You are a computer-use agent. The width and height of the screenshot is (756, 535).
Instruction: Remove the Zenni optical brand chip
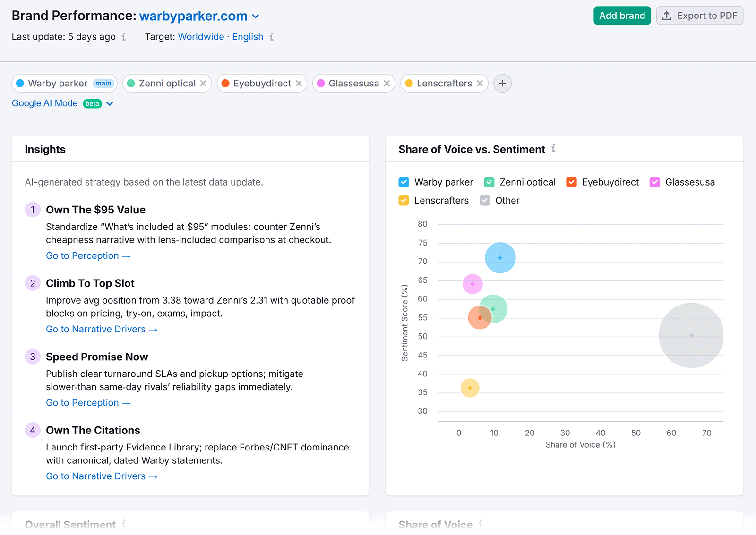pyautogui.click(x=204, y=83)
